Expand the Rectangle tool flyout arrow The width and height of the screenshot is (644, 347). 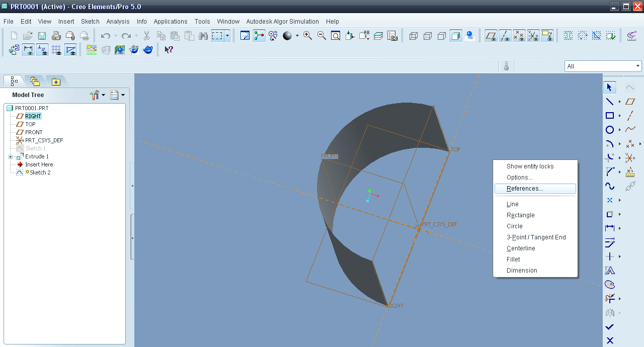[x=619, y=116]
